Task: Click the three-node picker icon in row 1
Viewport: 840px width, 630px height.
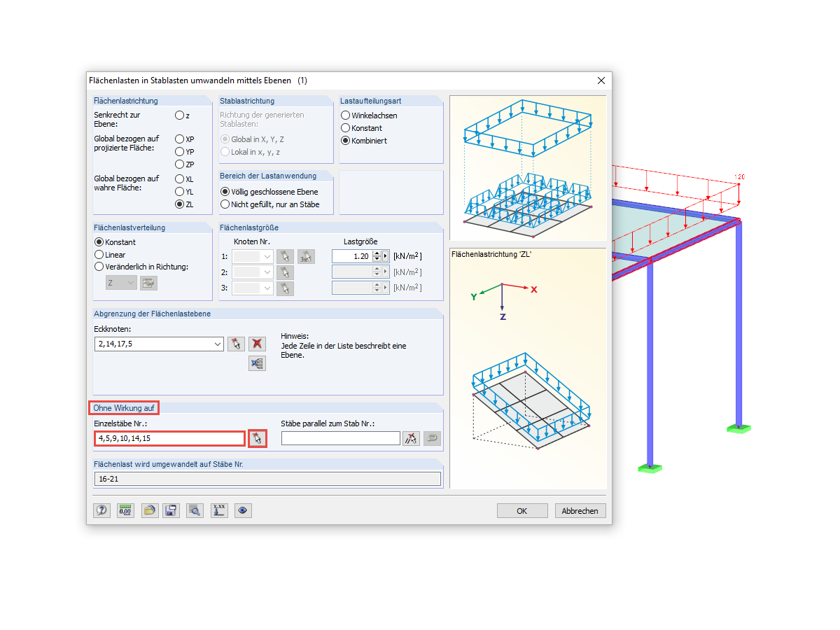Action: point(306,256)
